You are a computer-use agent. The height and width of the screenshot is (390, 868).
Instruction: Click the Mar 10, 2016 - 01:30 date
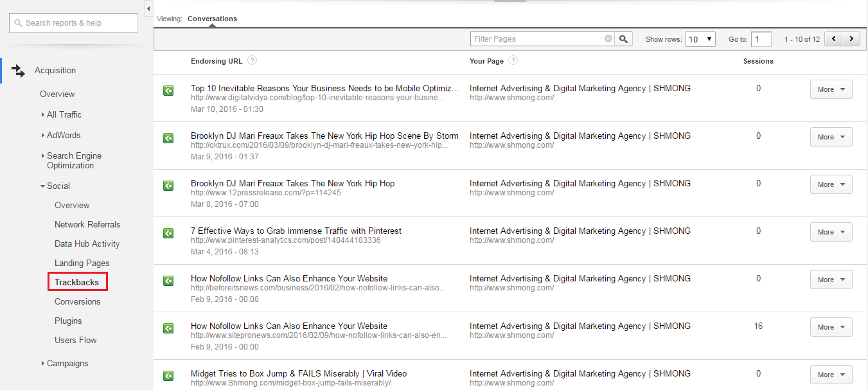pos(227,109)
